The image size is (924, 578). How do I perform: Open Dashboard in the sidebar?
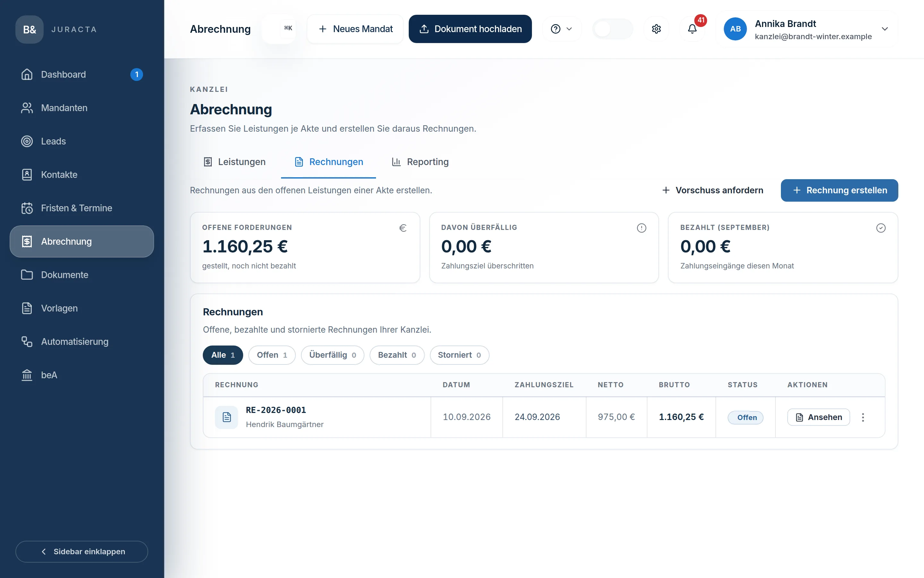click(x=82, y=74)
